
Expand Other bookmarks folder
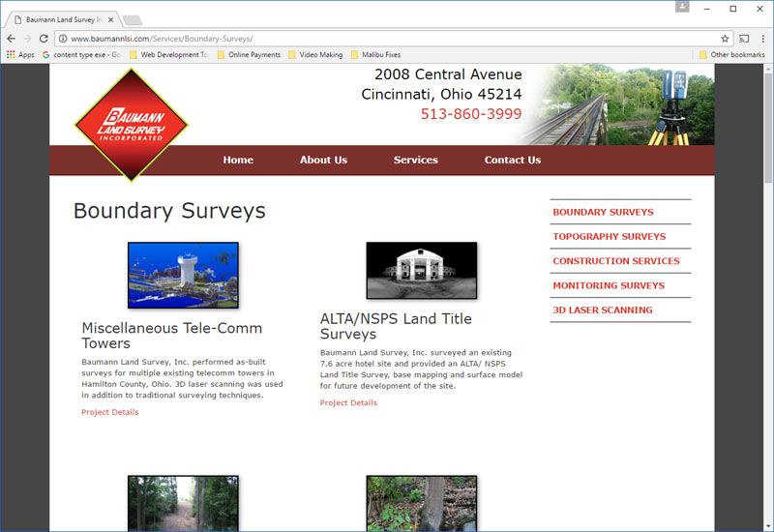pyautogui.click(x=732, y=55)
